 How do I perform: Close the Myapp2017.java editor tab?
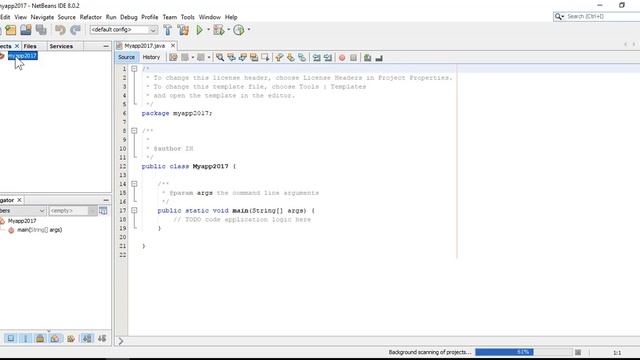point(173,46)
